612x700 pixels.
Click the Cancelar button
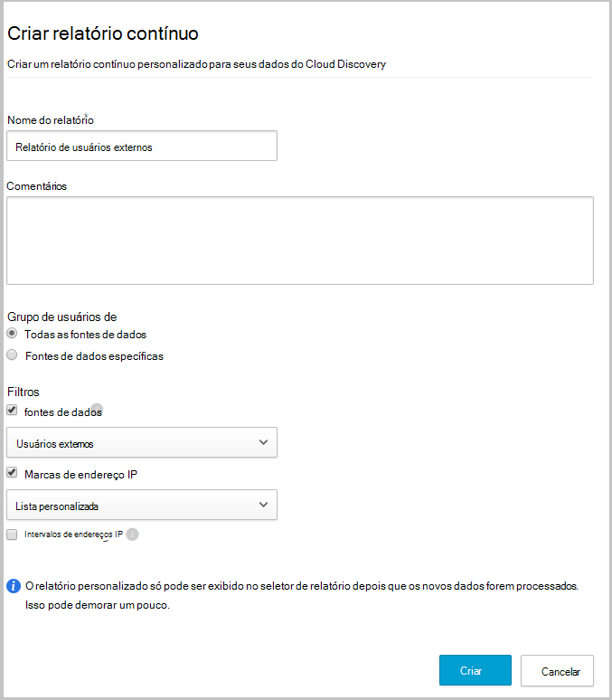tap(557, 671)
